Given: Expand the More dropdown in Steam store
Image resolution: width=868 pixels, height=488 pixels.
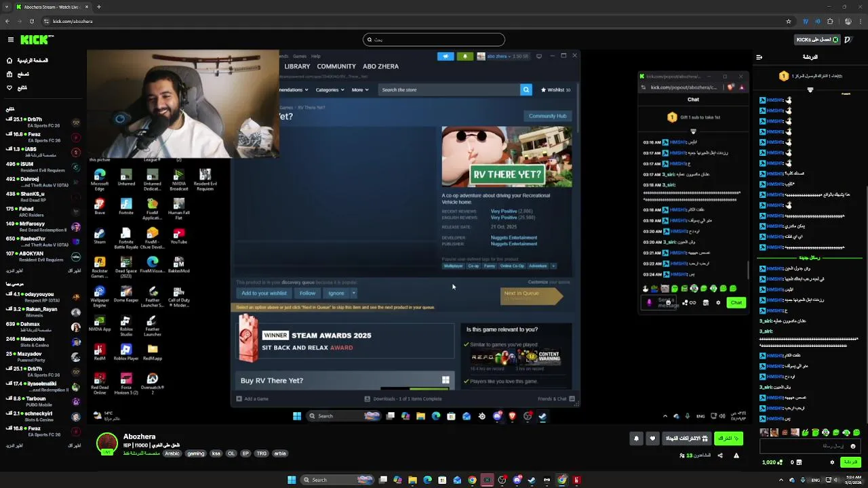Looking at the screenshot, I should pyautogui.click(x=359, y=89).
